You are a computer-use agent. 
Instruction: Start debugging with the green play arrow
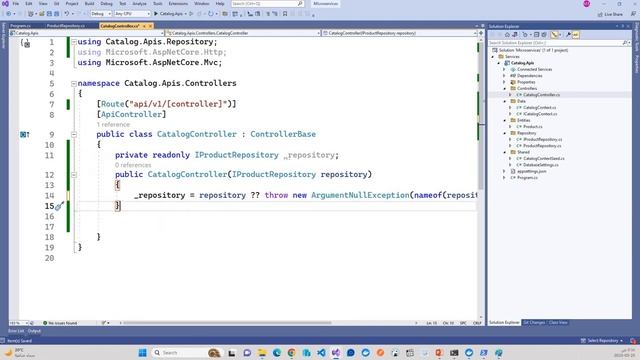156,13
